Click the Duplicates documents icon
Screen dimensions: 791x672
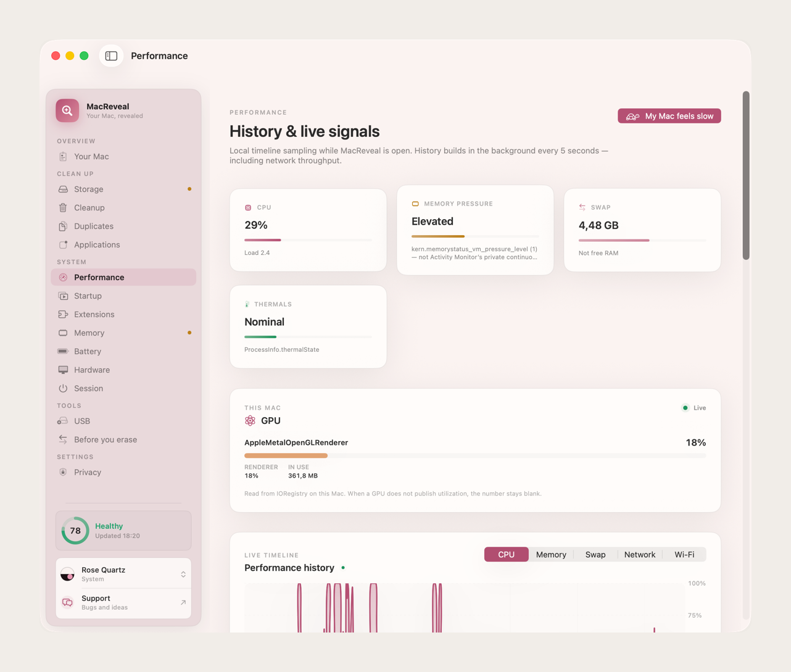(63, 226)
